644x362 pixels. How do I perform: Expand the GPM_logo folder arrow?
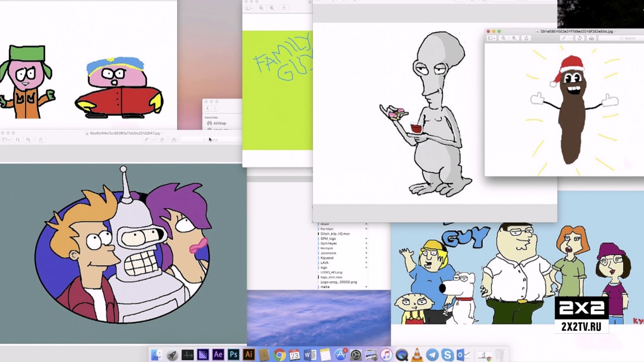click(366, 238)
